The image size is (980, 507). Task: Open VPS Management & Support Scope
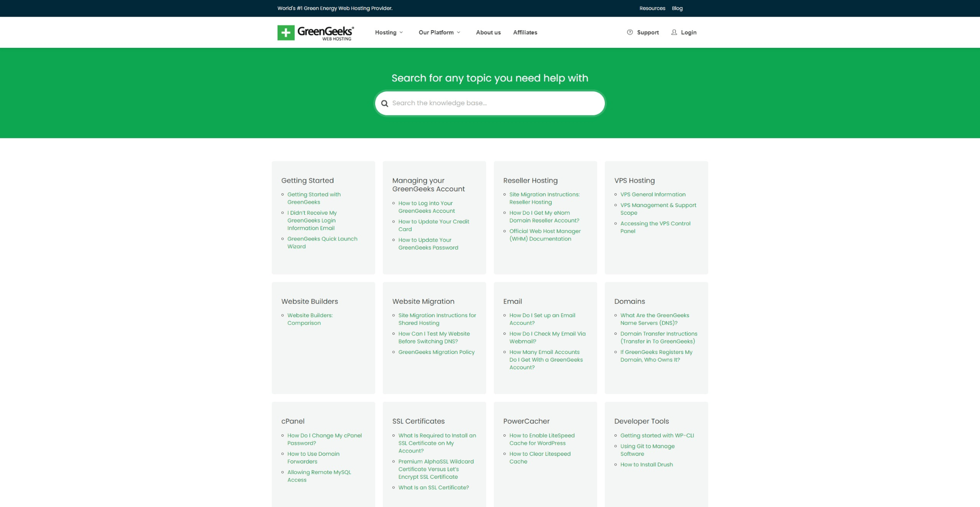point(658,209)
